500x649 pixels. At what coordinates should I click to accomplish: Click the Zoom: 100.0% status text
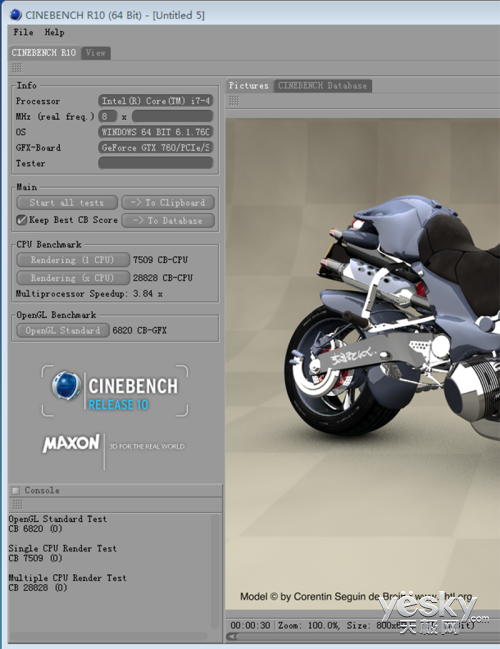(x=309, y=625)
